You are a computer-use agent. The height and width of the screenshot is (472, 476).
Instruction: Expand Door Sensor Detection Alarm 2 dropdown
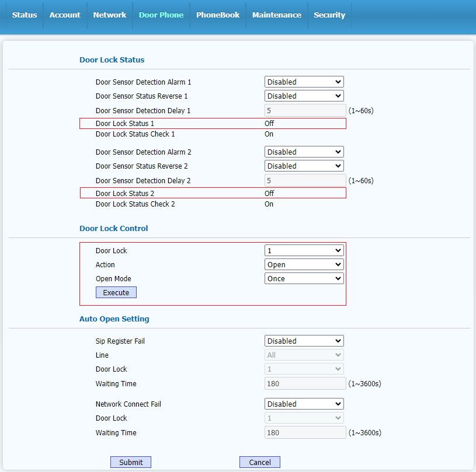(304, 152)
